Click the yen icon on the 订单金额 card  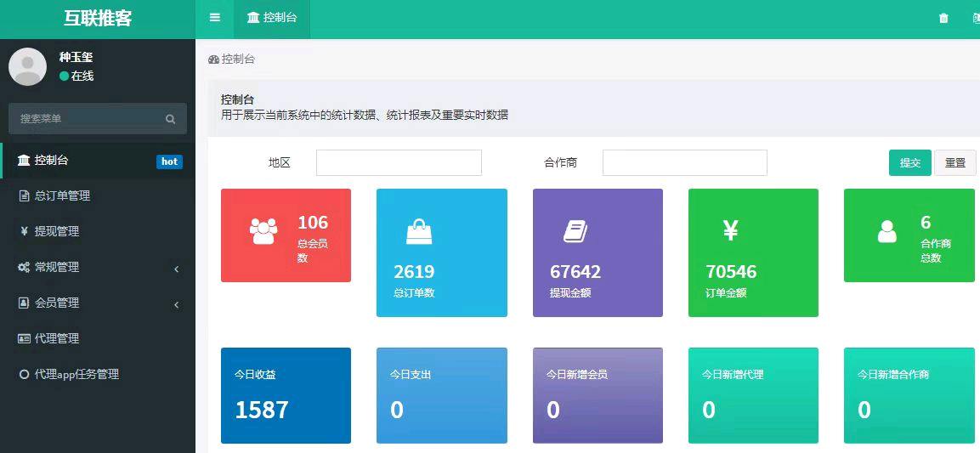coord(730,230)
